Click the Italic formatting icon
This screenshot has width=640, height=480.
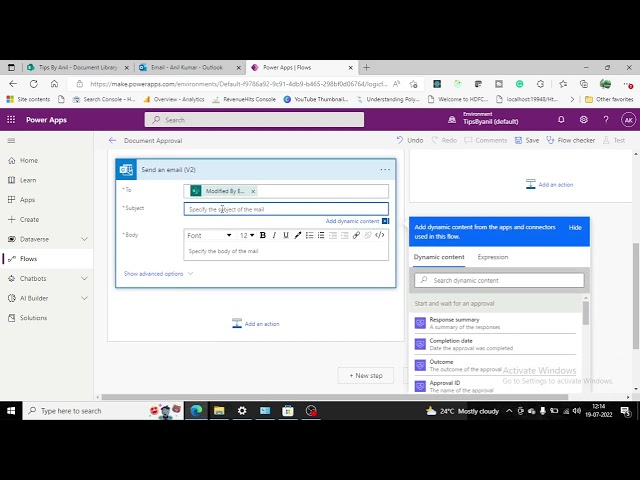point(274,235)
